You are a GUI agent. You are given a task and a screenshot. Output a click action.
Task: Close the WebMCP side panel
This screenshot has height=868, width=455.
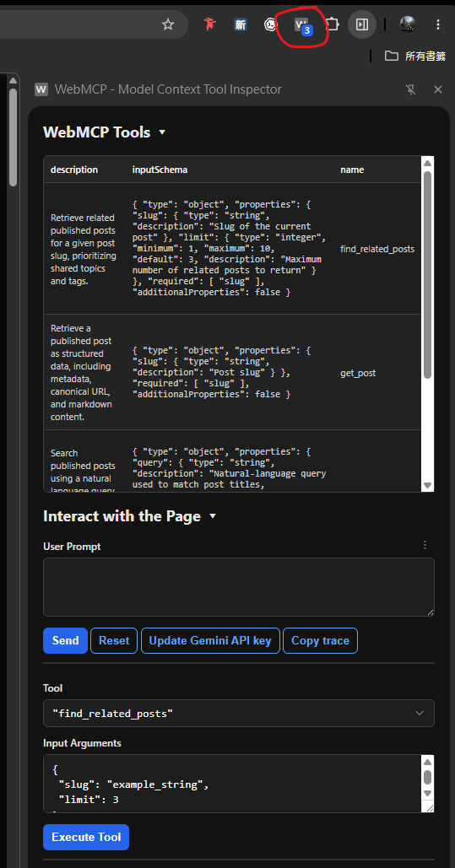pyautogui.click(x=438, y=89)
